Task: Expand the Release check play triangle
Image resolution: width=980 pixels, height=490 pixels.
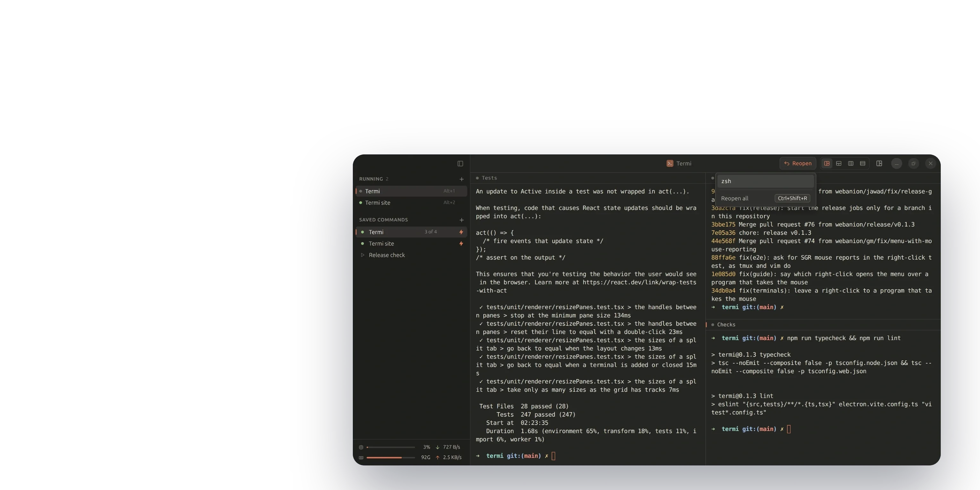Action: pos(362,255)
